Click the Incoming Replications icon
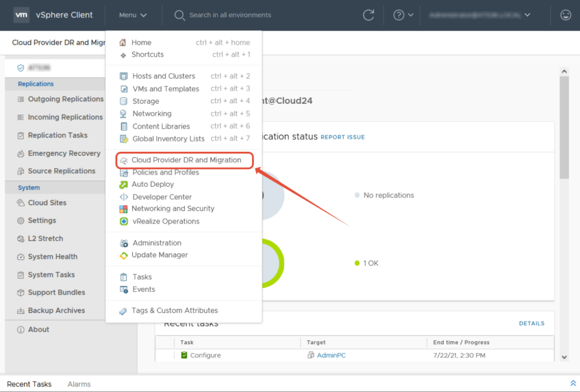Viewport: 580px width, 392px height. coord(21,117)
